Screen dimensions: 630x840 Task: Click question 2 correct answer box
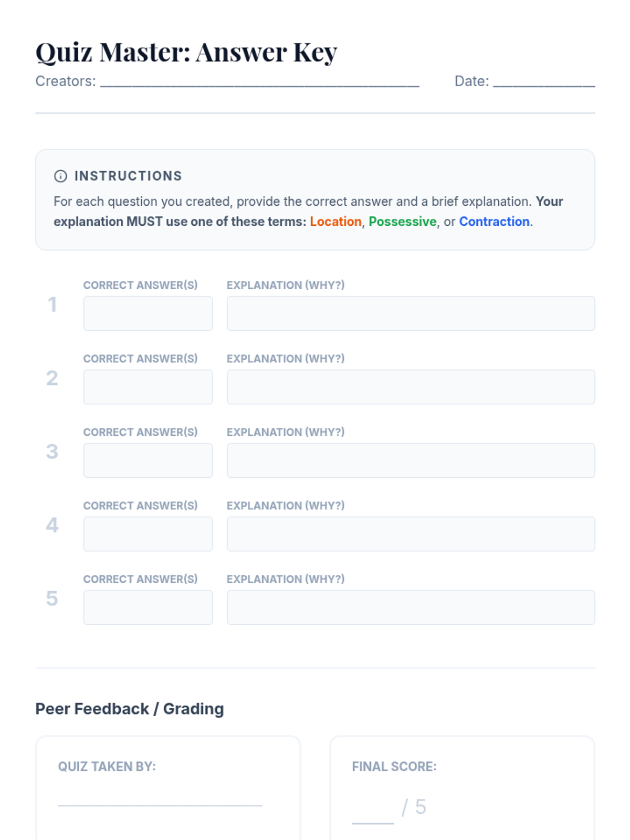[x=148, y=387]
